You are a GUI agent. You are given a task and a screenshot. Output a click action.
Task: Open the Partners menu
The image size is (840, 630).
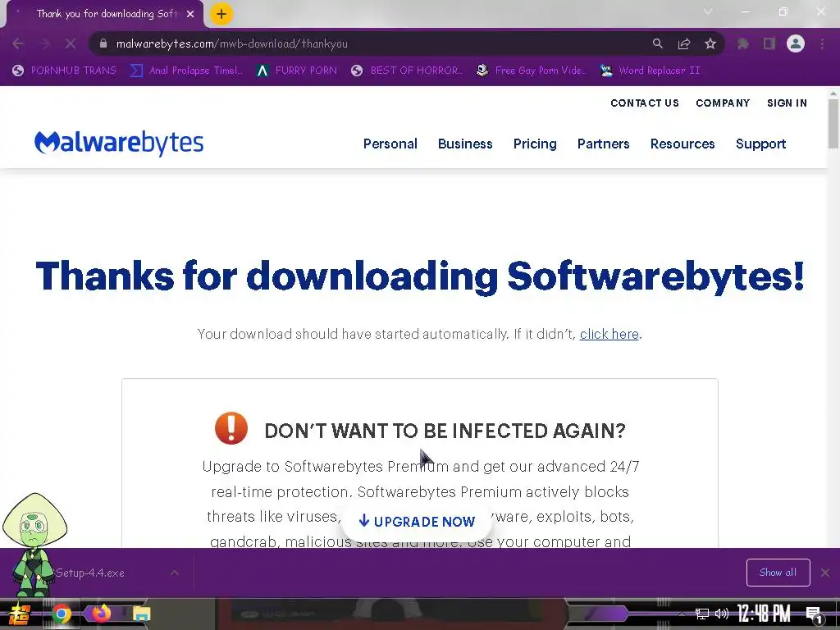603,144
